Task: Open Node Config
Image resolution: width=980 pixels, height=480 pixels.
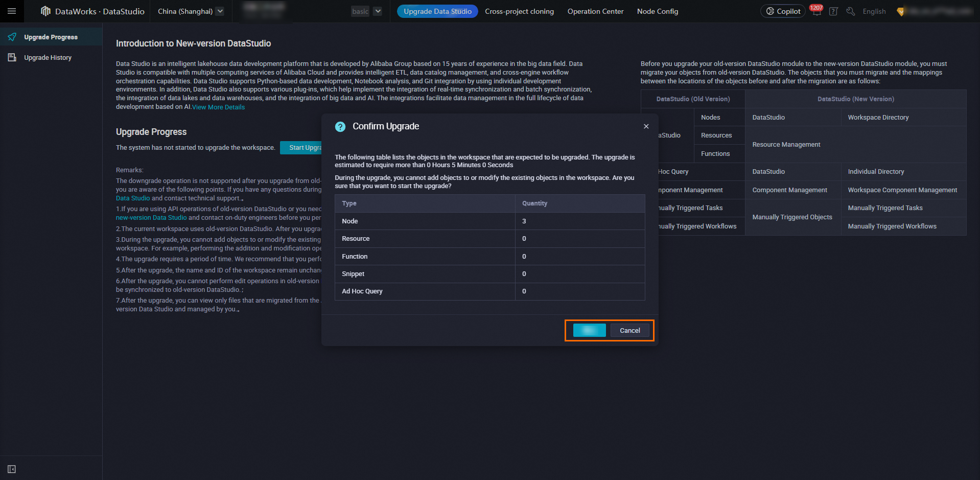Action: pyautogui.click(x=658, y=11)
